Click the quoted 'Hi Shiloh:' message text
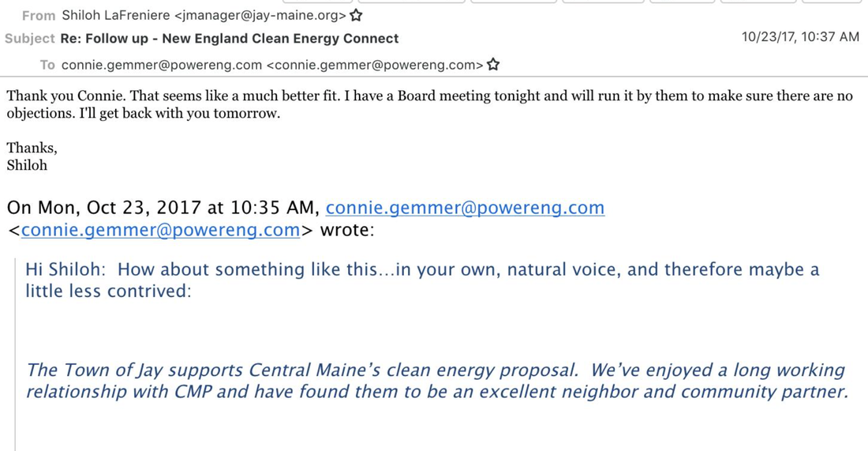This screenshot has height=451, width=868. (x=422, y=280)
